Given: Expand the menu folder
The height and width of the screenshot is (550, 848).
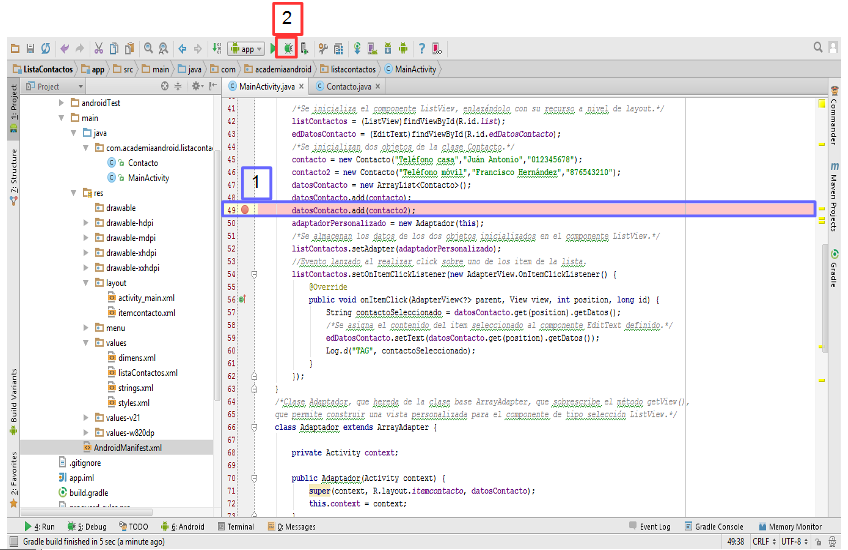Looking at the screenshot, I should [85, 328].
